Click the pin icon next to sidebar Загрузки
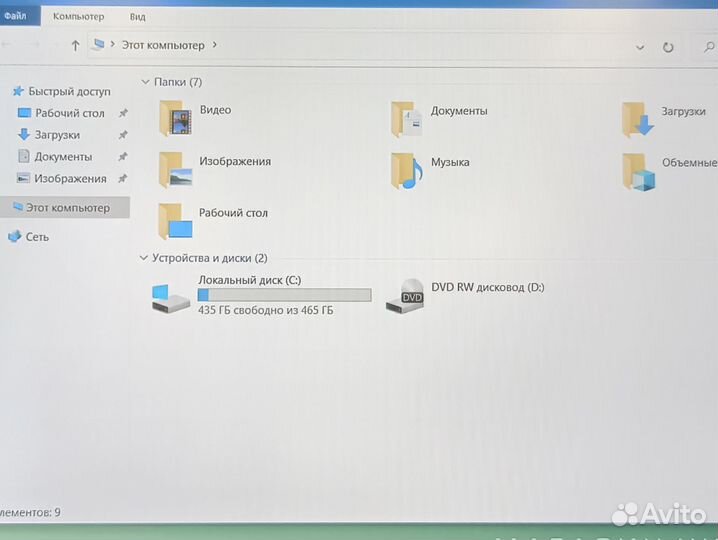 pos(123,135)
